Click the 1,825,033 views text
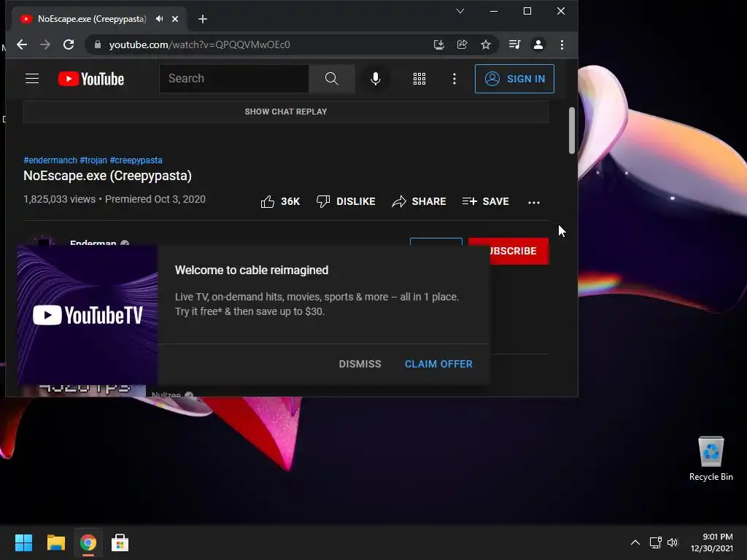 pyautogui.click(x=60, y=199)
